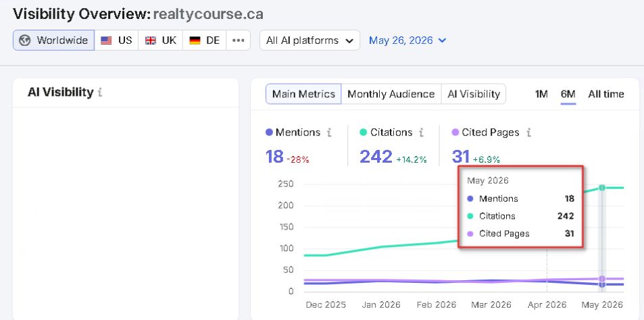Click the AI Visibility panel heading
This screenshot has height=320, width=644.
point(60,92)
